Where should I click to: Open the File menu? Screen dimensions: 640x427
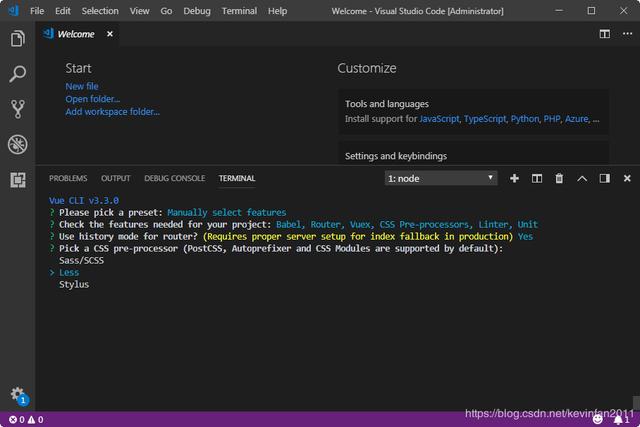(37, 11)
